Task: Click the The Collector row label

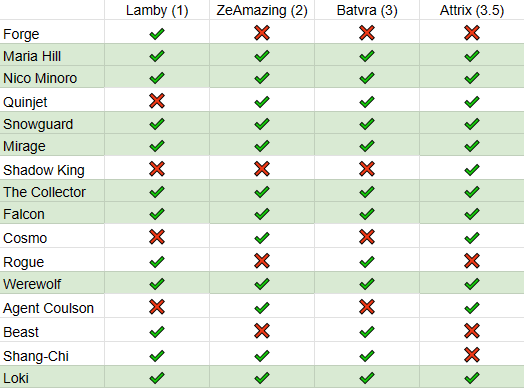Action: coord(44,192)
